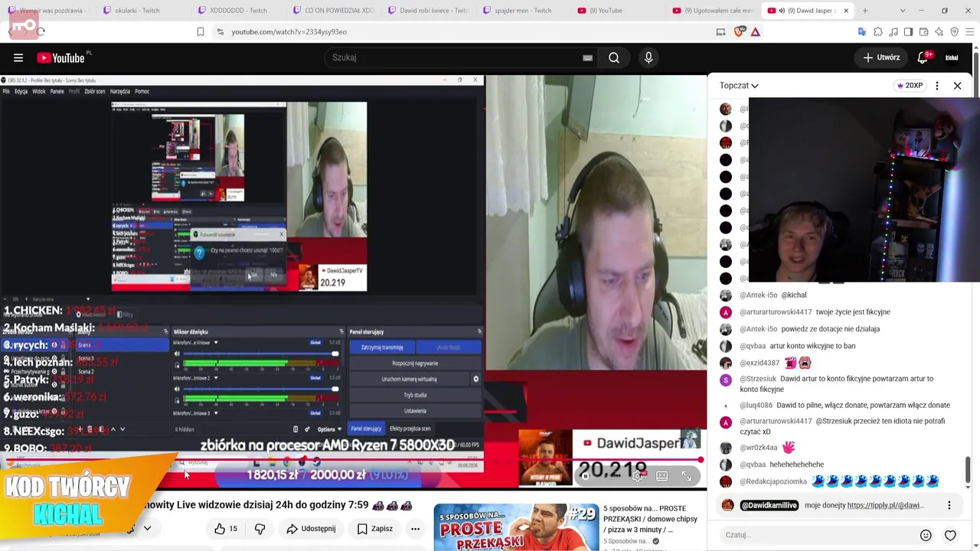The image size is (980, 551).
Task: Start voice search with the microphone
Action: click(648, 57)
